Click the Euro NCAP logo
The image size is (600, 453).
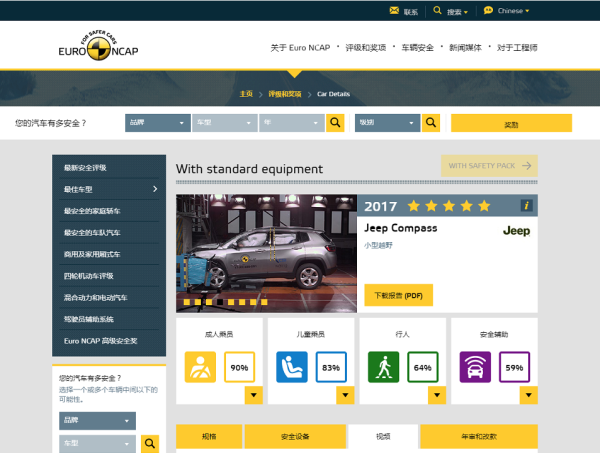click(98, 45)
